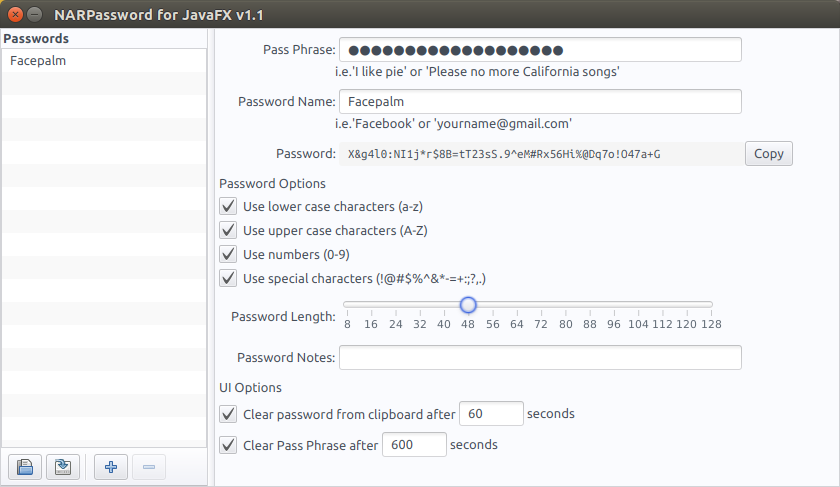Copy the generated password
Image resolution: width=840 pixels, height=487 pixels.
(x=768, y=154)
